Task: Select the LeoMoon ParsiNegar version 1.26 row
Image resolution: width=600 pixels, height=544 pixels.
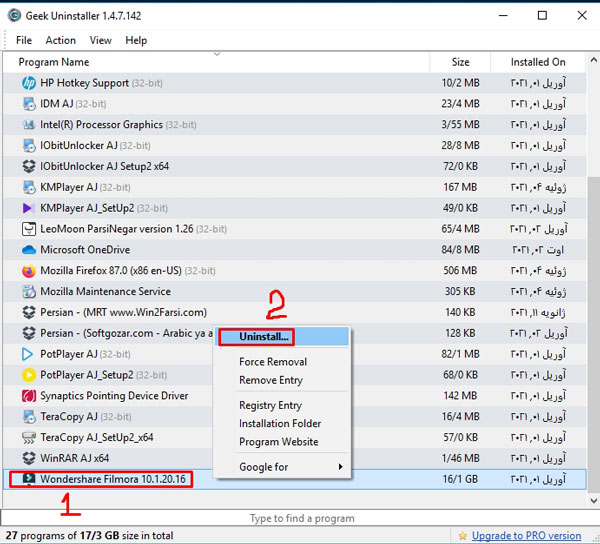Action: point(295,229)
